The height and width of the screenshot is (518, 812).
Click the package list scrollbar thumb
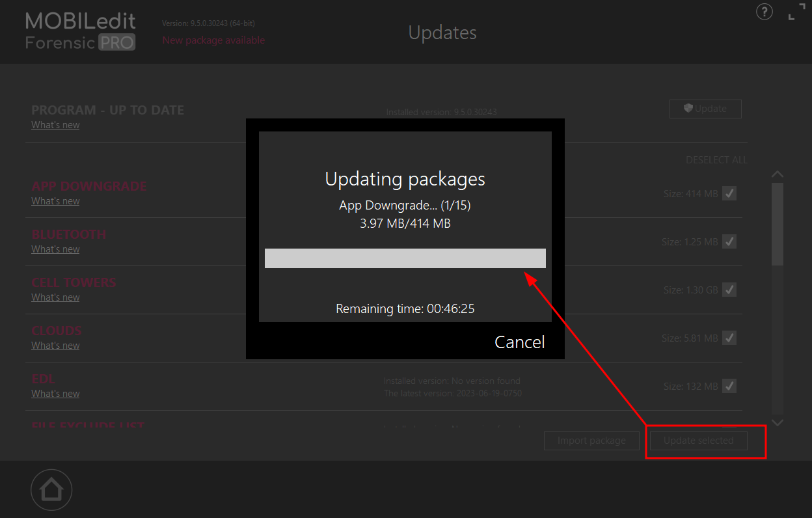[x=778, y=224]
